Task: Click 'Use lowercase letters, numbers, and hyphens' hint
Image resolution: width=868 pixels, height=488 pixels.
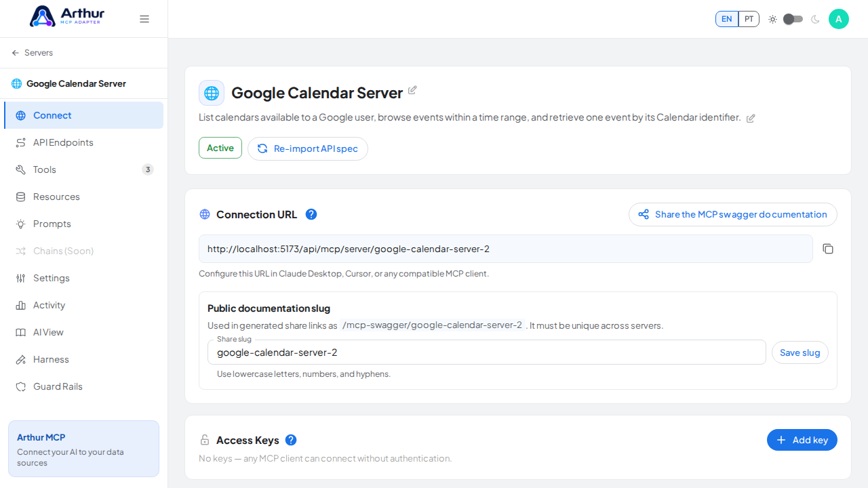Action: point(304,374)
